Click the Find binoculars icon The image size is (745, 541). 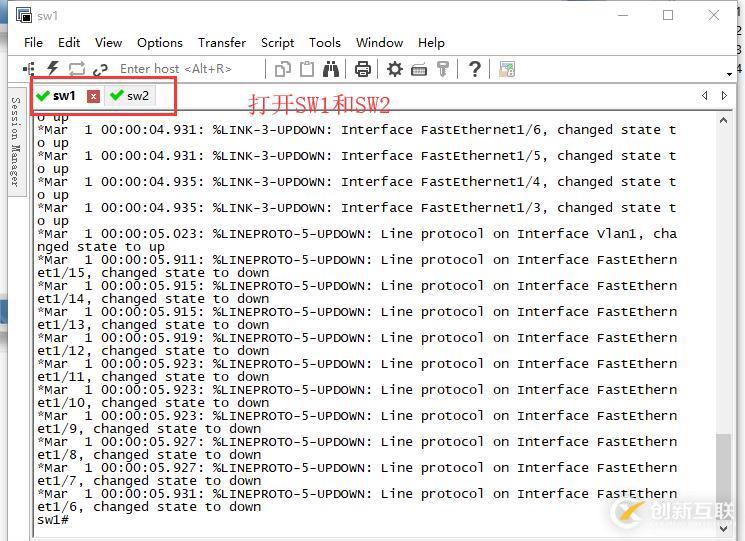tap(331, 69)
